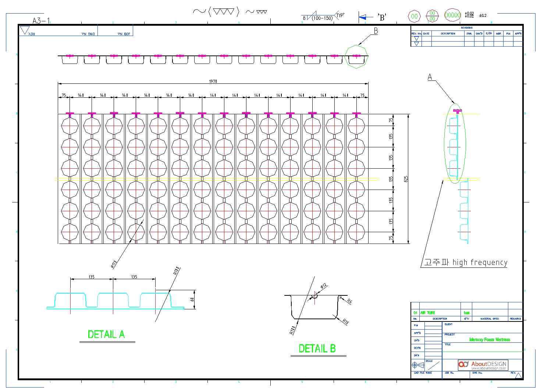Screen dimensions: 544x392
Task: Select the TITLE field in the title block
Action: (482, 347)
